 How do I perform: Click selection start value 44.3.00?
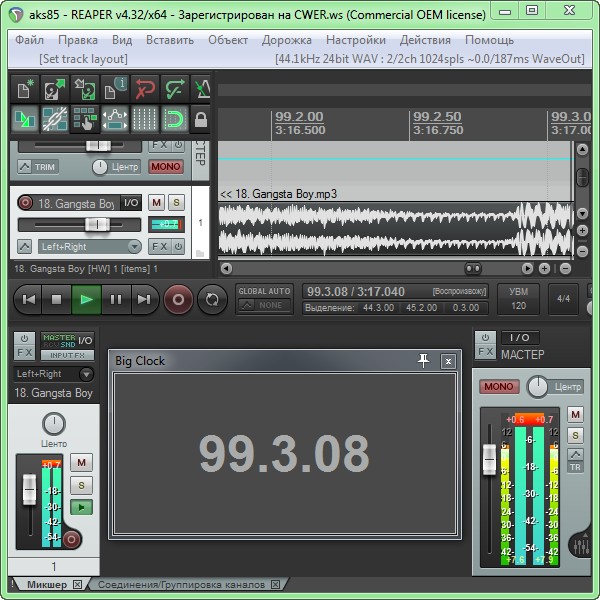pyautogui.click(x=378, y=308)
